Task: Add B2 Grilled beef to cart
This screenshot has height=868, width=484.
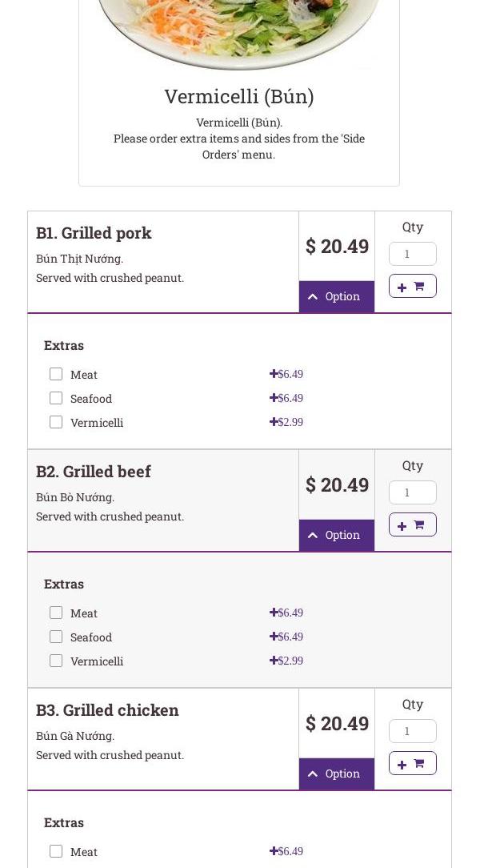Action: pos(412,524)
